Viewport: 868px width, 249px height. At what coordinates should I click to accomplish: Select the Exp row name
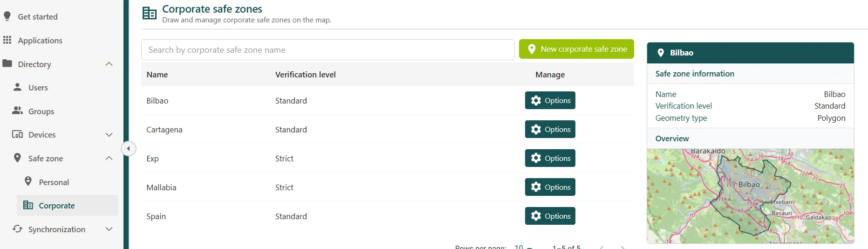pyautogui.click(x=152, y=159)
